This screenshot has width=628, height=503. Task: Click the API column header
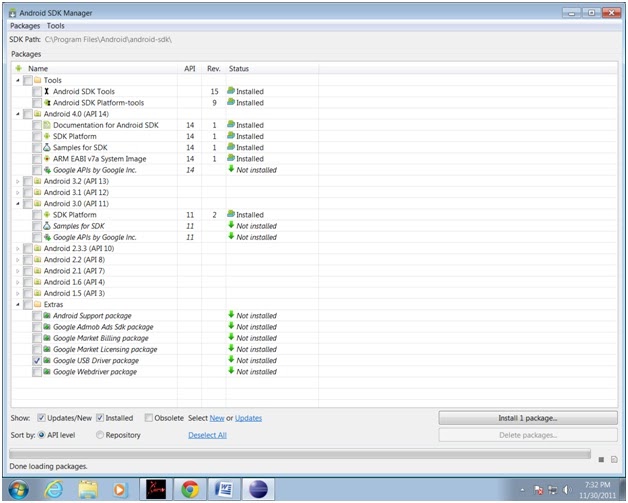point(189,69)
